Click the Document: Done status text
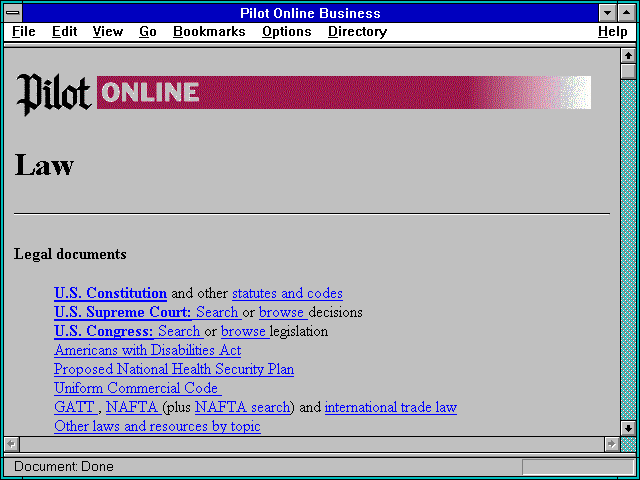 [x=64, y=466]
